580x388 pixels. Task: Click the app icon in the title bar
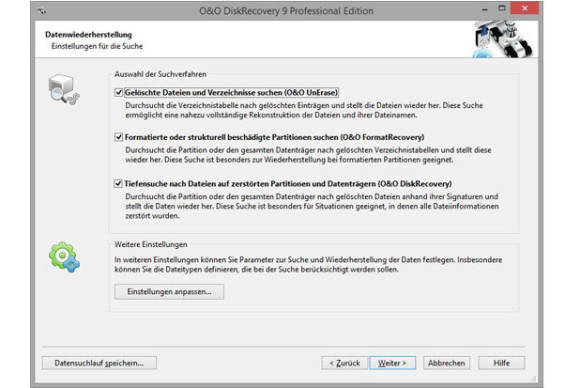pos(42,11)
